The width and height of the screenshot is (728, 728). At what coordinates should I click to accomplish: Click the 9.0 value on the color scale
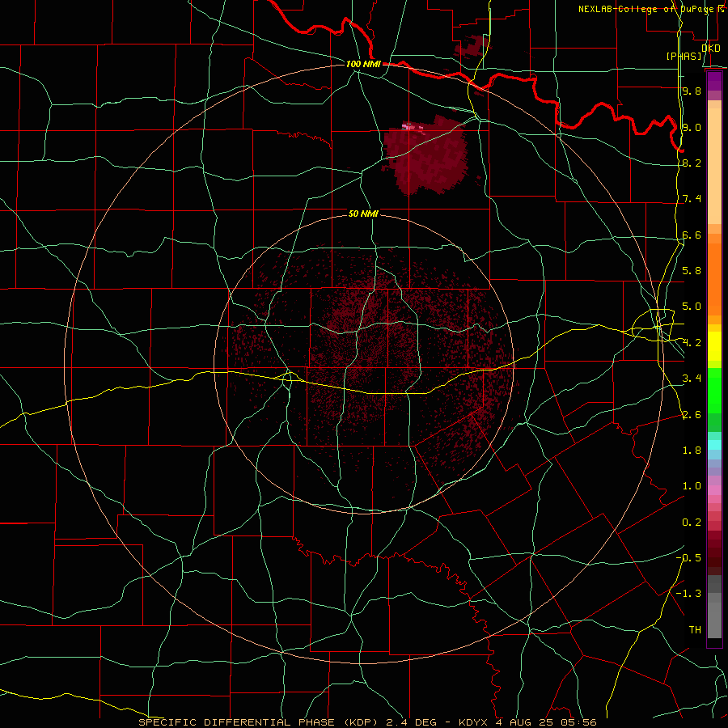coord(692,127)
